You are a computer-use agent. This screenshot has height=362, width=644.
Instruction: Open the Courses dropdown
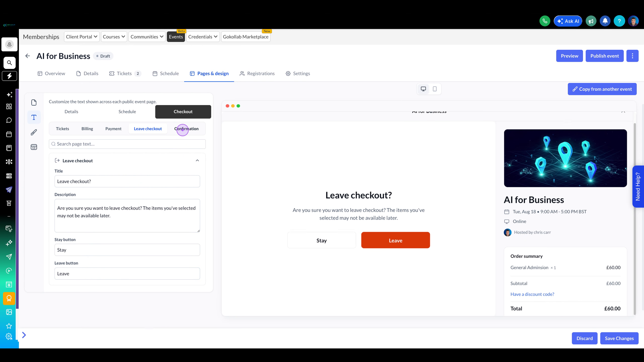[x=114, y=37]
